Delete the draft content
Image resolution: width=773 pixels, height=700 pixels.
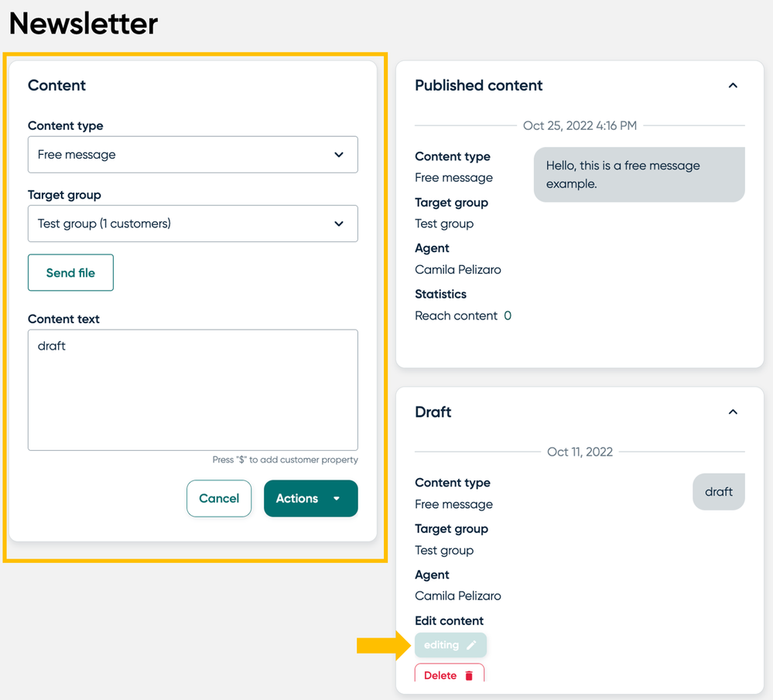449,674
